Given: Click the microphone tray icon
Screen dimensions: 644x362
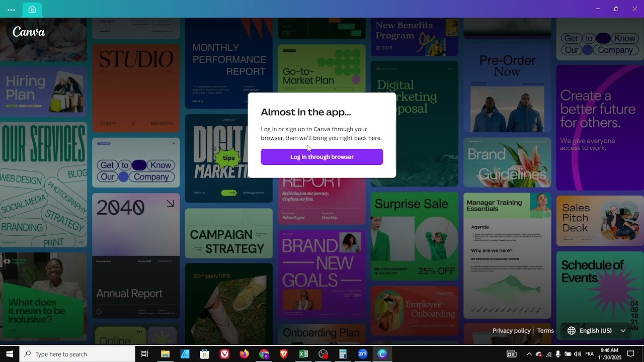Looking at the screenshot, I should (558, 354).
